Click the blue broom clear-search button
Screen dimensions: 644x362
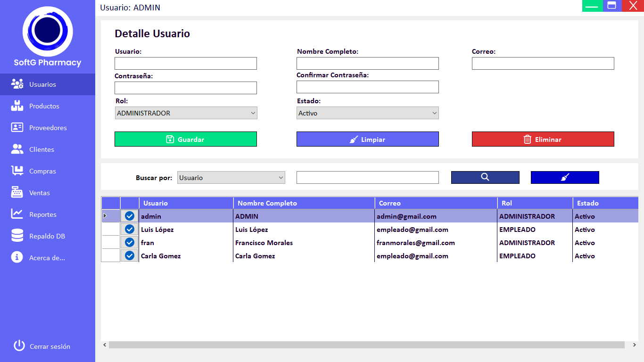565,177
